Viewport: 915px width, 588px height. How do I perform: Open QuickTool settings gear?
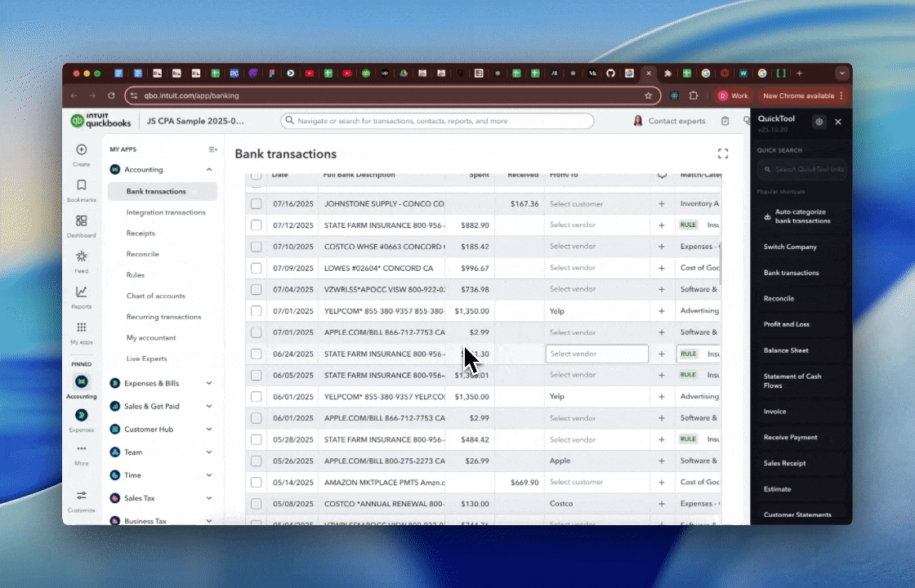pos(819,121)
